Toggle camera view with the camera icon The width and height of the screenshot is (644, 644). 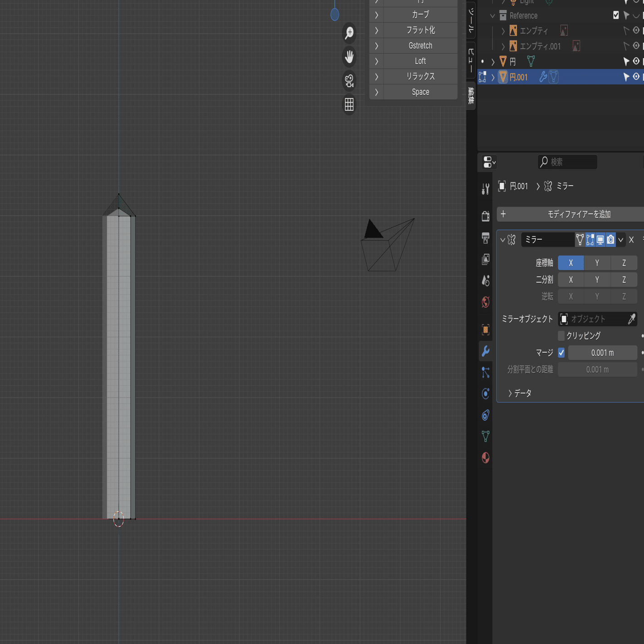[x=349, y=81]
